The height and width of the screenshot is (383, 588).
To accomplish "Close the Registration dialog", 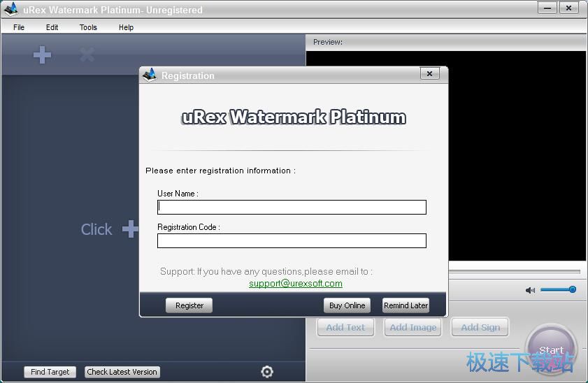I will coord(429,74).
